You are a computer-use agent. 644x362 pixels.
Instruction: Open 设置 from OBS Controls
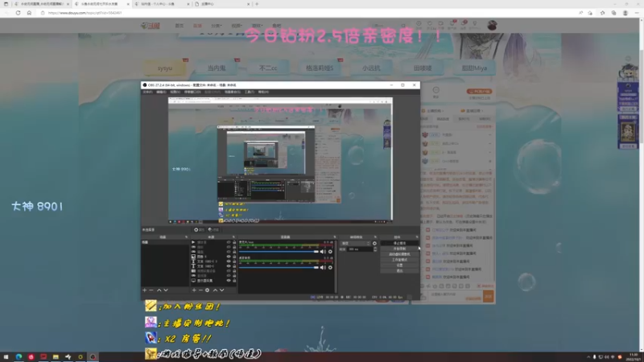(x=399, y=265)
